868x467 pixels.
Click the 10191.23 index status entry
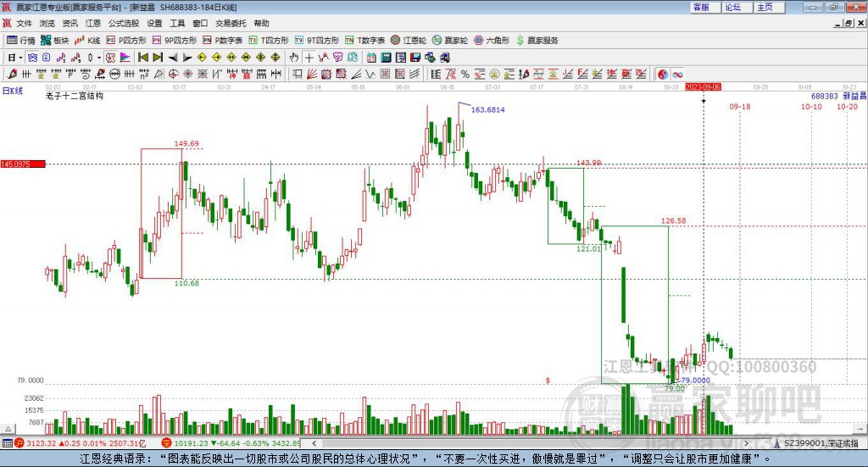coord(232,443)
